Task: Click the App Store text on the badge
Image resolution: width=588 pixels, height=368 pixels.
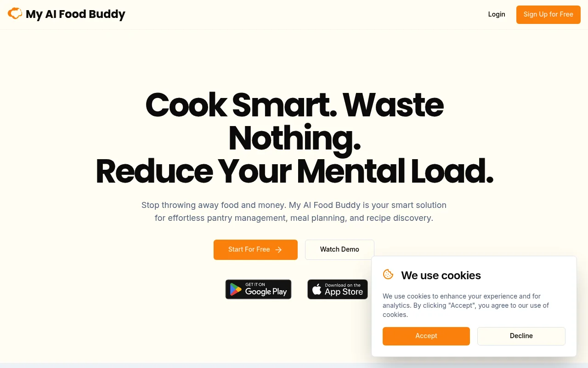Action: point(344,292)
